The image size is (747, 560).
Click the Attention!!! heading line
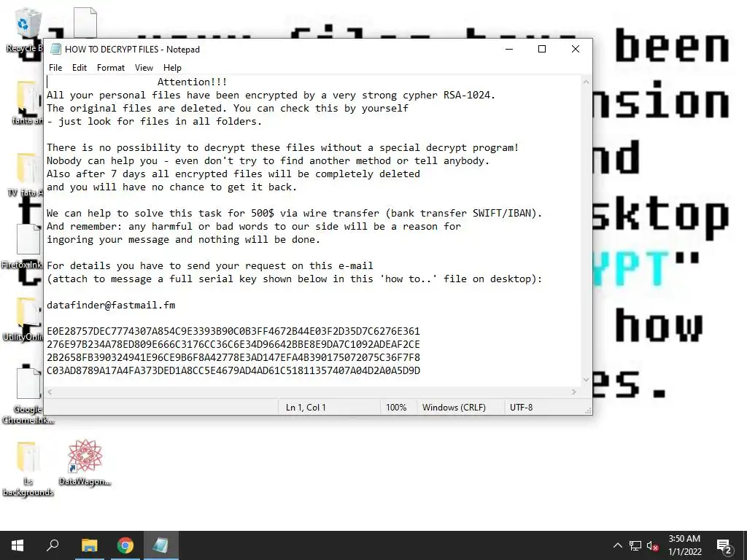pos(192,82)
